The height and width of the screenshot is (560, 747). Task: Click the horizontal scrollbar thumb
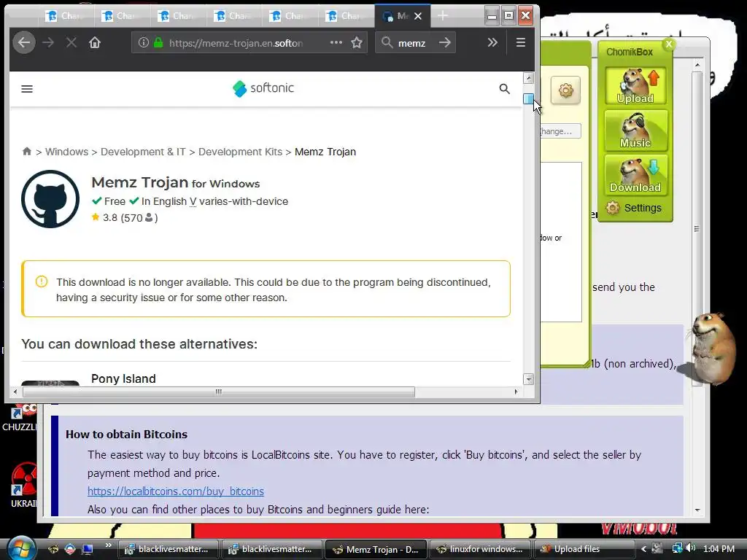pos(219,392)
